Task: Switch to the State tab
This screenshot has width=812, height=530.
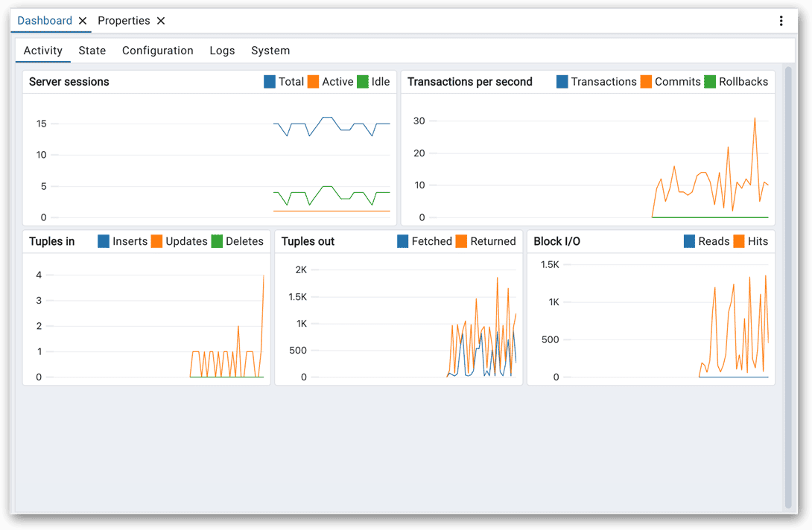Action: coord(92,50)
